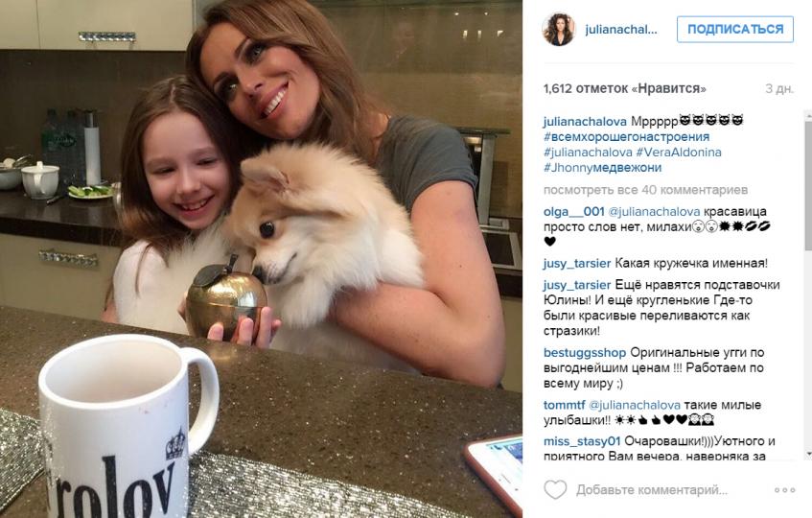
Task: Expand посмотреть все 40 комментариев
Action: [x=645, y=190]
